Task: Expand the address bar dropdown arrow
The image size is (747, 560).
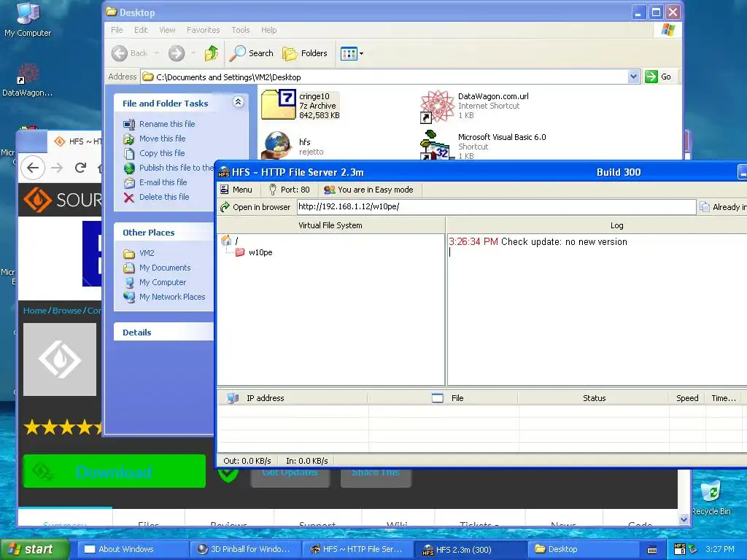Action: coord(633,77)
